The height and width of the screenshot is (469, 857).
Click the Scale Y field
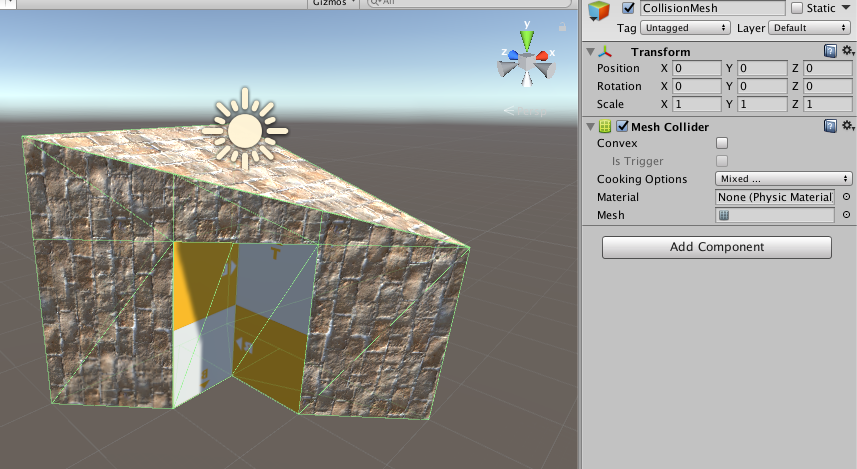[x=762, y=104]
